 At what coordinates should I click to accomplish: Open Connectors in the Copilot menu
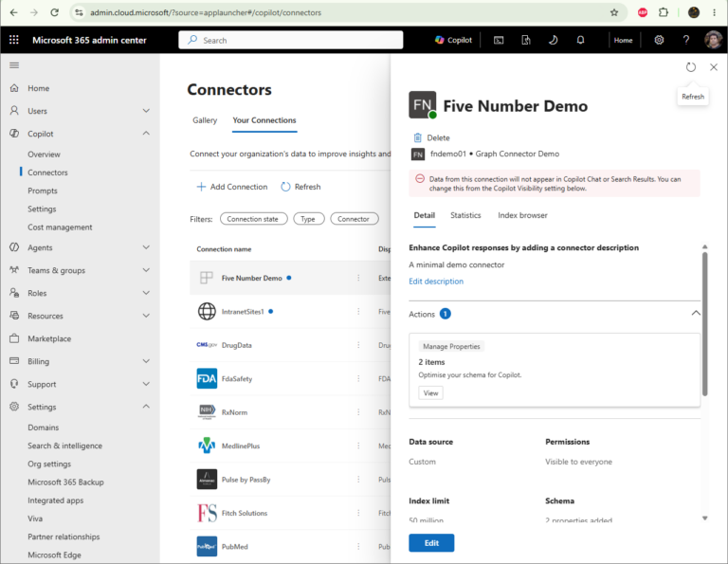(47, 173)
